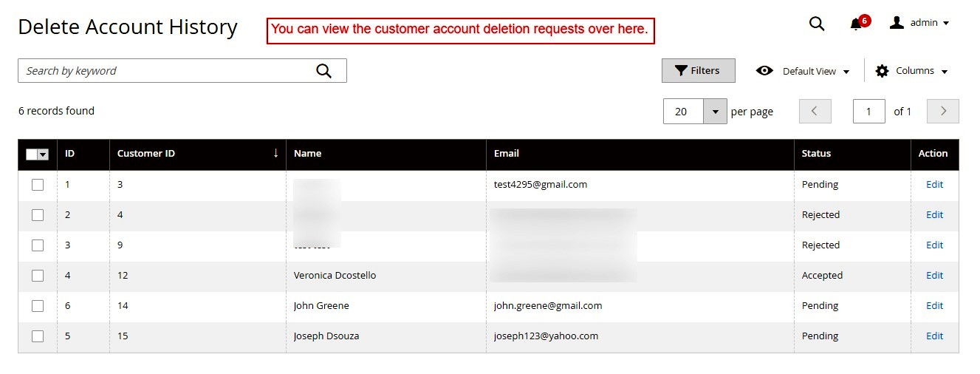Sort by the Status column header
The image size is (980, 374).
[816, 154]
